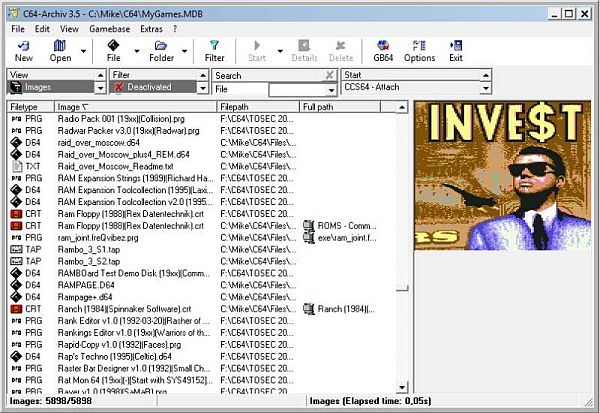600x413 pixels.
Task: Expand the Folder button dropdown arrow
Action: tap(184, 51)
